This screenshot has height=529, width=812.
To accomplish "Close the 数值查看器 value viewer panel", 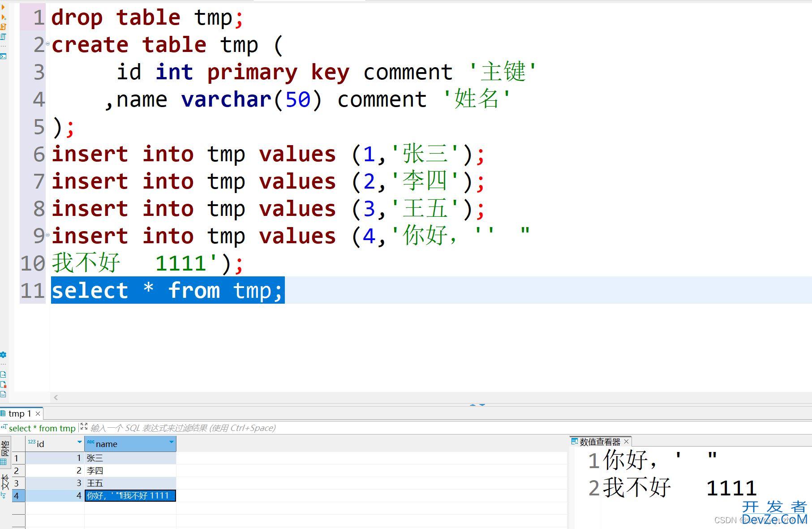I will [x=626, y=441].
